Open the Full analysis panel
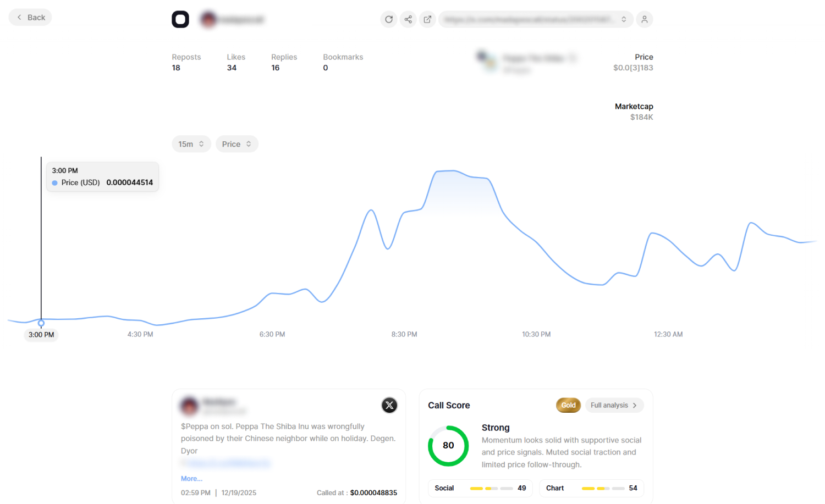This screenshot has width=825, height=504. (614, 405)
